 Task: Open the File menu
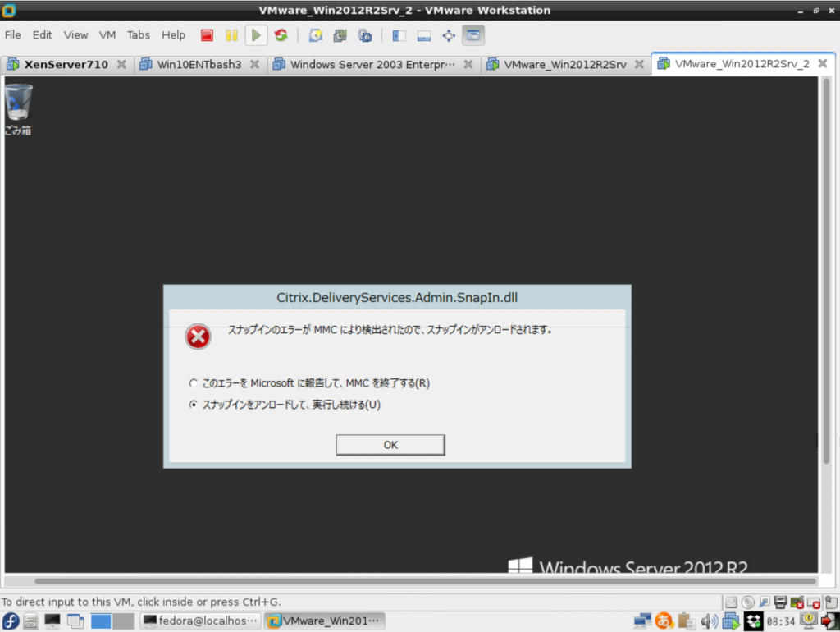tap(13, 35)
